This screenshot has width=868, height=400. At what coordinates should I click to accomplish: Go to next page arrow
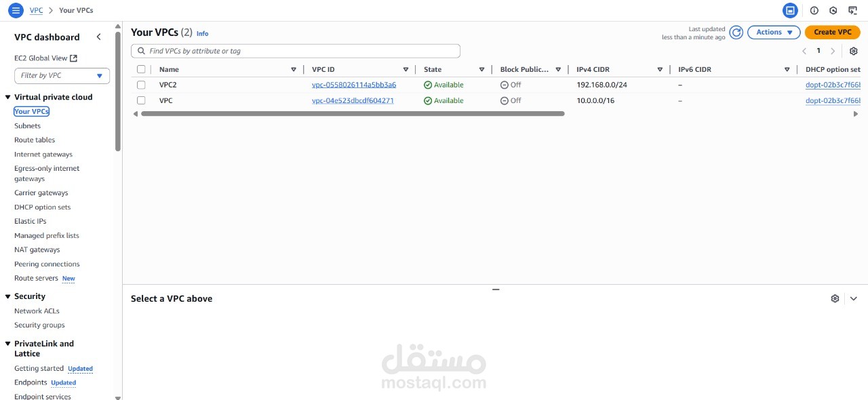click(x=833, y=51)
